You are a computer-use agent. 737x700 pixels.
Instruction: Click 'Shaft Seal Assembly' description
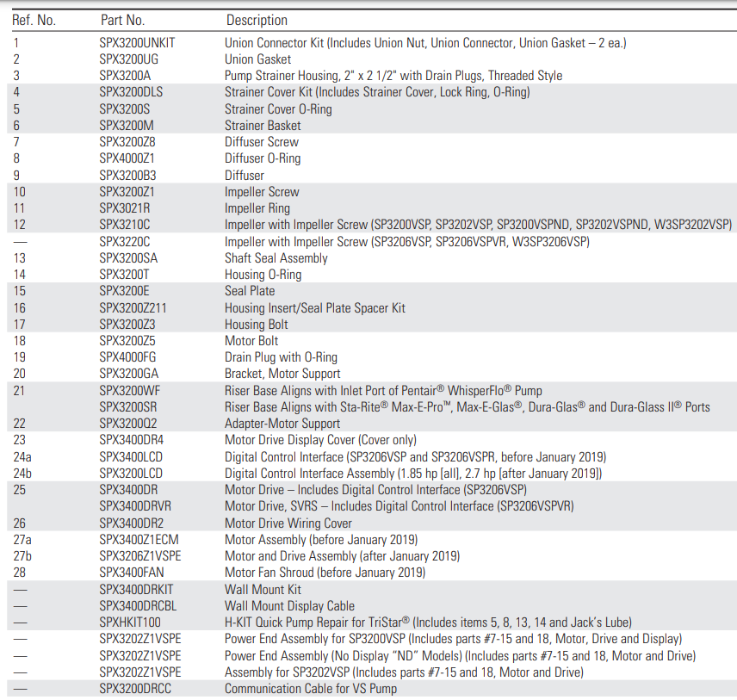click(x=276, y=258)
